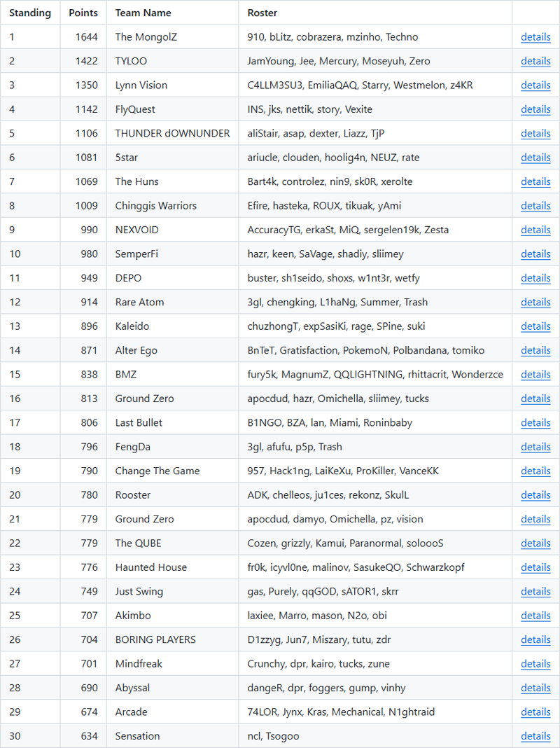This screenshot has width=560, height=748.
Task: Select the Points column header
Action: [x=83, y=13]
